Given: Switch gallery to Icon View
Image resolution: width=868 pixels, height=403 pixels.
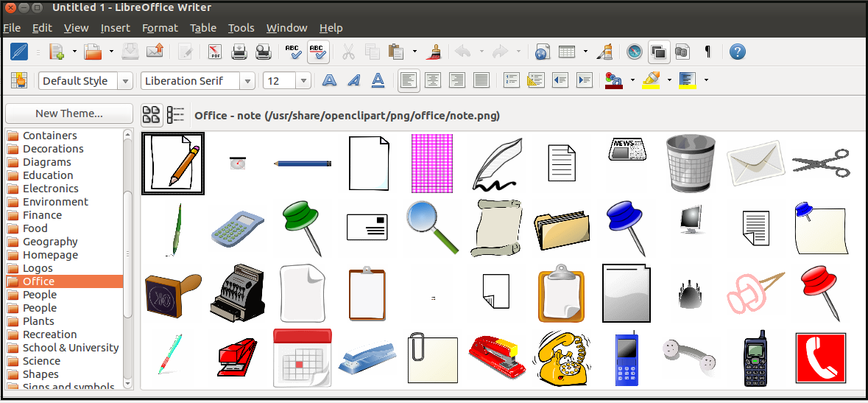Looking at the screenshot, I should click(x=152, y=116).
